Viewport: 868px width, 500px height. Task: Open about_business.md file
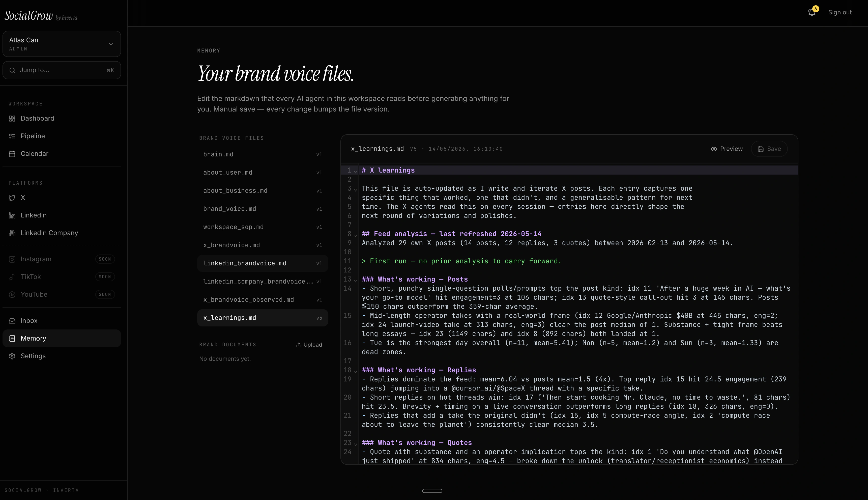(x=263, y=191)
